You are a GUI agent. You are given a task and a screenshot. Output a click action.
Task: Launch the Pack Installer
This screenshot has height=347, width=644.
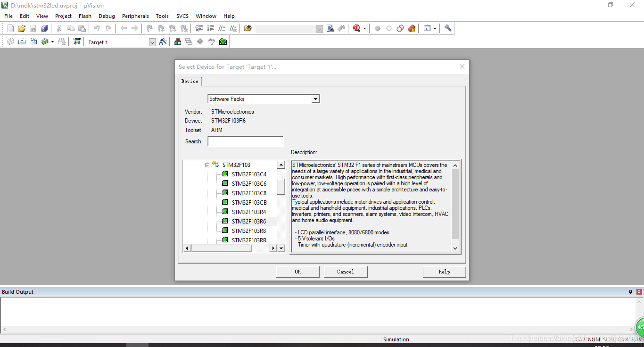coord(223,41)
